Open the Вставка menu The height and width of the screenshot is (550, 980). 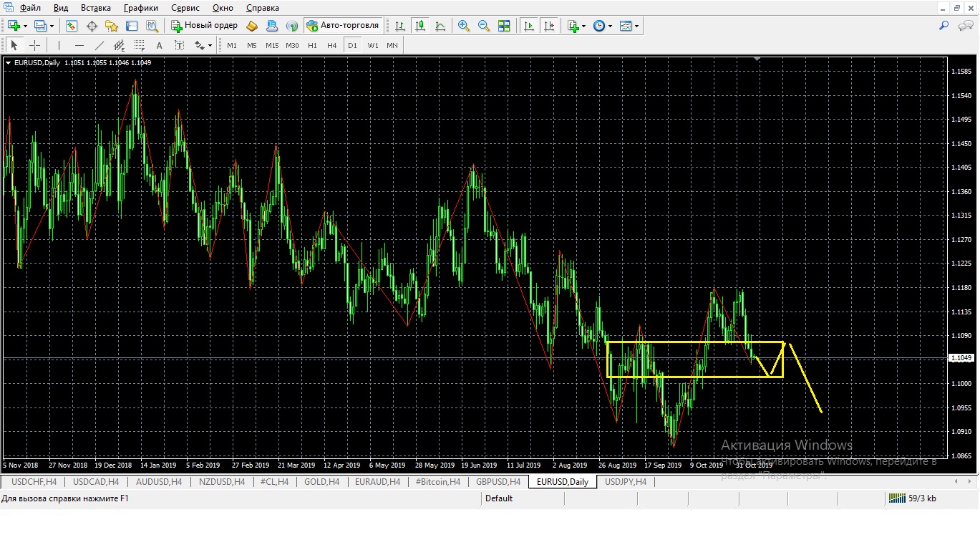point(96,8)
